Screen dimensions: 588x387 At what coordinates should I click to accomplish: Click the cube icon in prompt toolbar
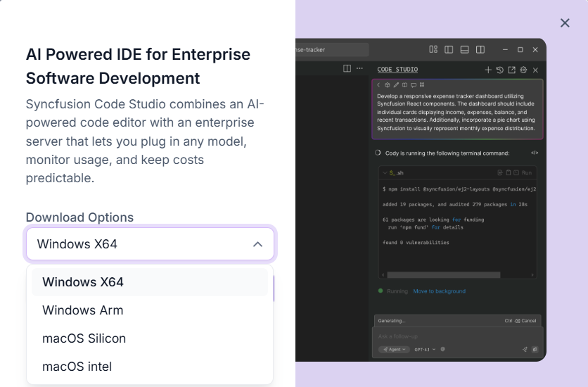(x=388, y=85)
